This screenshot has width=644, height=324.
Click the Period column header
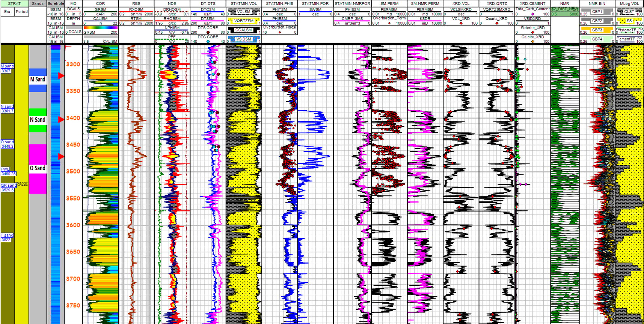pyautogui.click(x=22, y=12)
